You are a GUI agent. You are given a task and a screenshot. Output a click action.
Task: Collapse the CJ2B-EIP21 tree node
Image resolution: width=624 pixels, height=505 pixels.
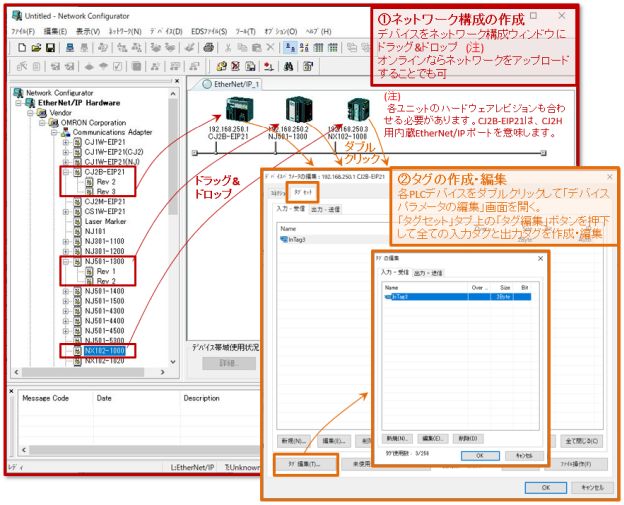click(x=66, y=171)
